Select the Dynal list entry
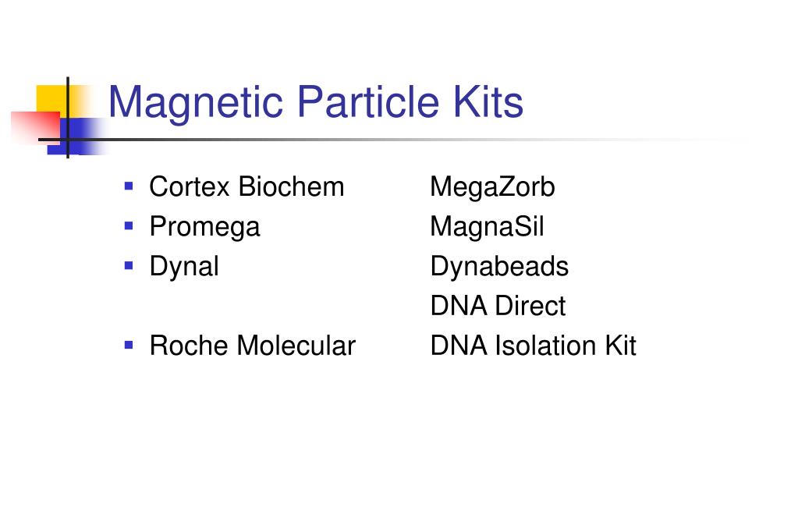 pyautogui.click(x=184, y=267)
